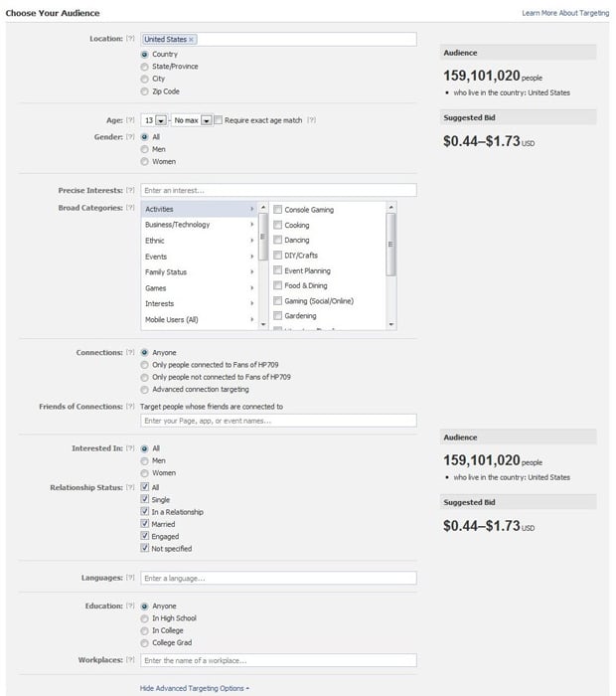The width and height of the screenshot is (616, 696).
Task: Expand the Business/Technology category
Action: click(199, 225)
